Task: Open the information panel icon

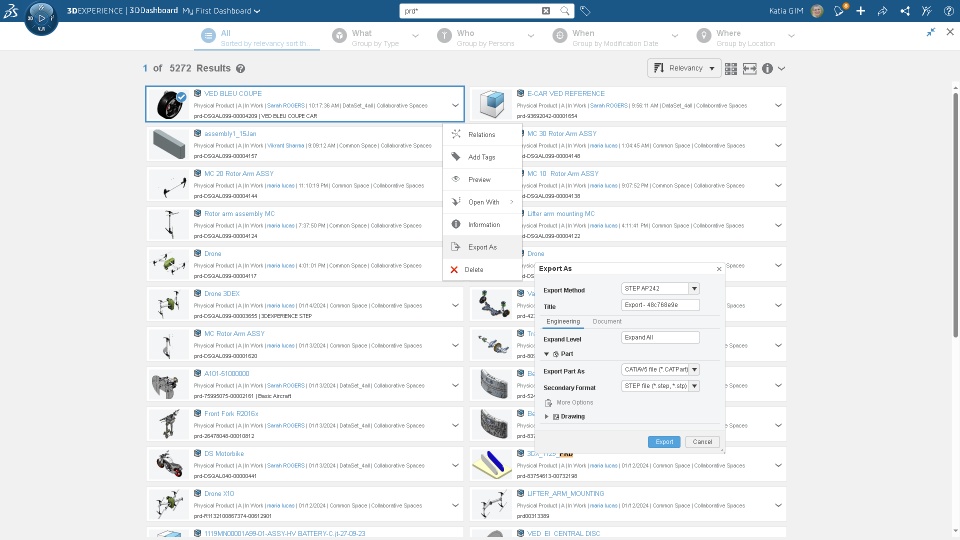Action: point(767,69)
